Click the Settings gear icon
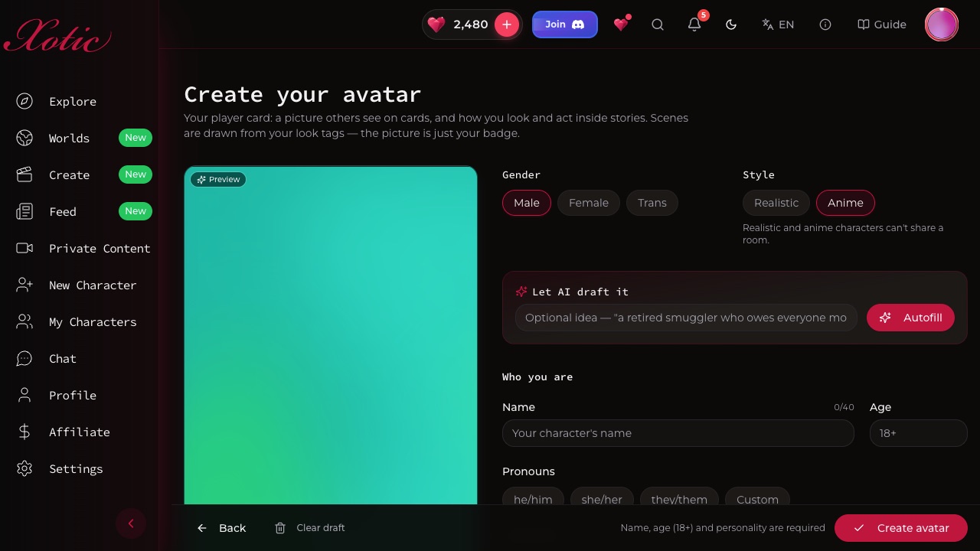The height and width of the screenshot is (551, 980). 24,468
